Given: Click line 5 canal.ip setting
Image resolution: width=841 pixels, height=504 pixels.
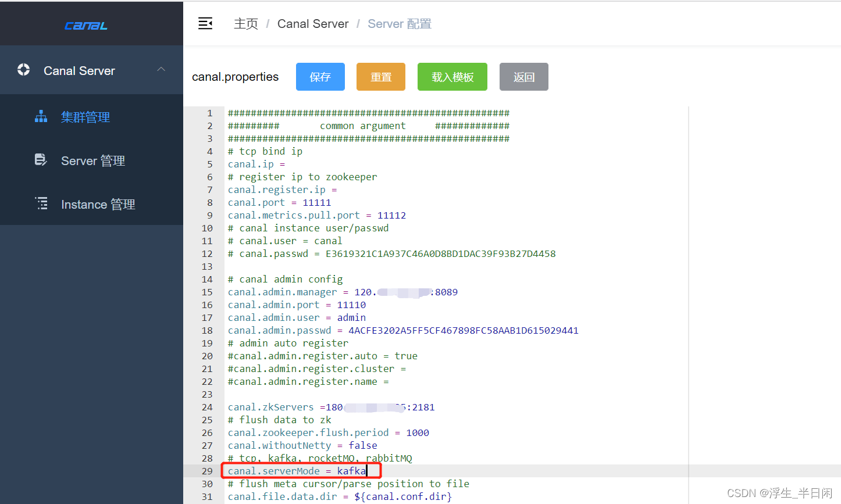Looking at the screenshot, I should pyautogui.click(x=256, y=164).
